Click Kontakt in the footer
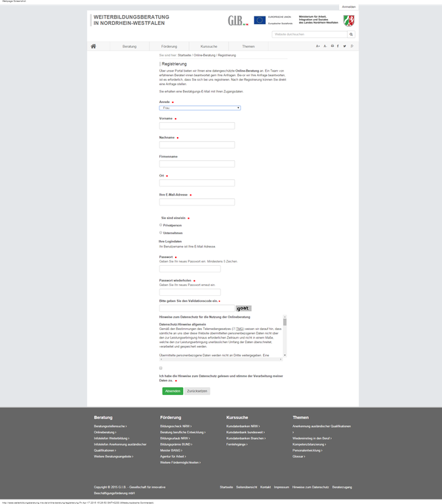 point(266,488)
